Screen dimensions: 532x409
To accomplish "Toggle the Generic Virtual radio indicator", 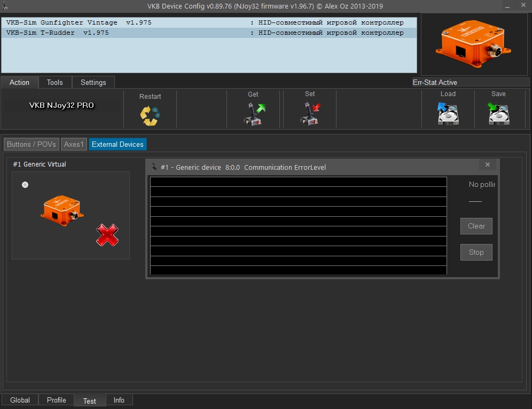I will pos(25,185).
